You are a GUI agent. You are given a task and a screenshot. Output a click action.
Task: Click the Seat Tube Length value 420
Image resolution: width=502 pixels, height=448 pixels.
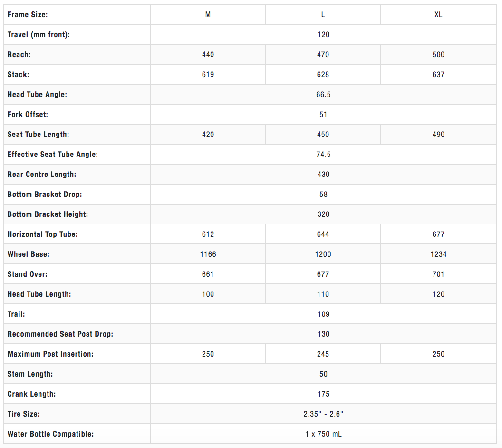(x=208, y=134)
